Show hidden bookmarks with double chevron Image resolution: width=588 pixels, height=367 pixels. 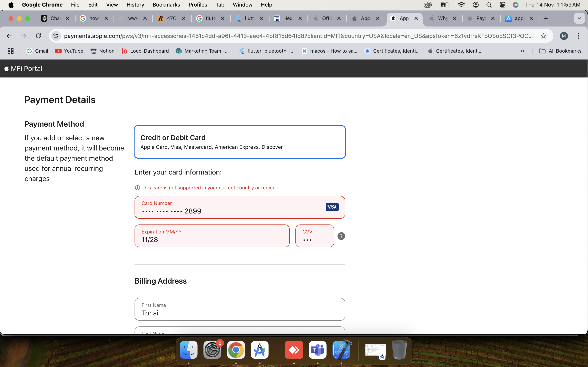[x=522, y=51]
